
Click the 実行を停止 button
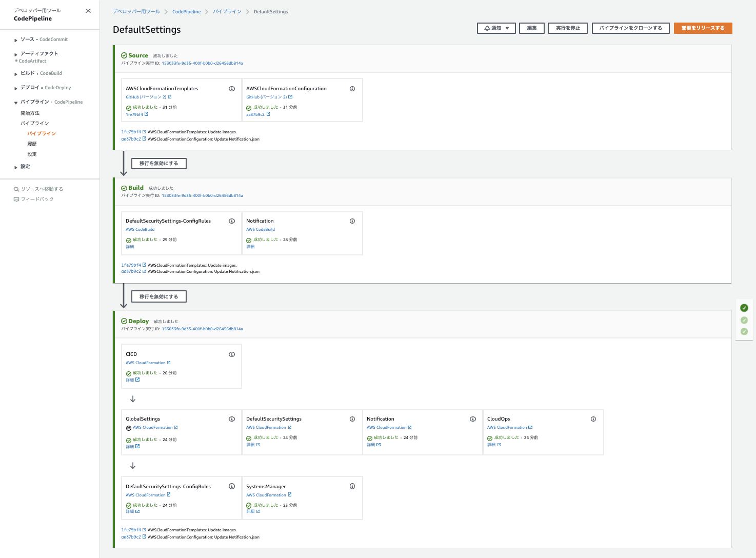[568, 28]
